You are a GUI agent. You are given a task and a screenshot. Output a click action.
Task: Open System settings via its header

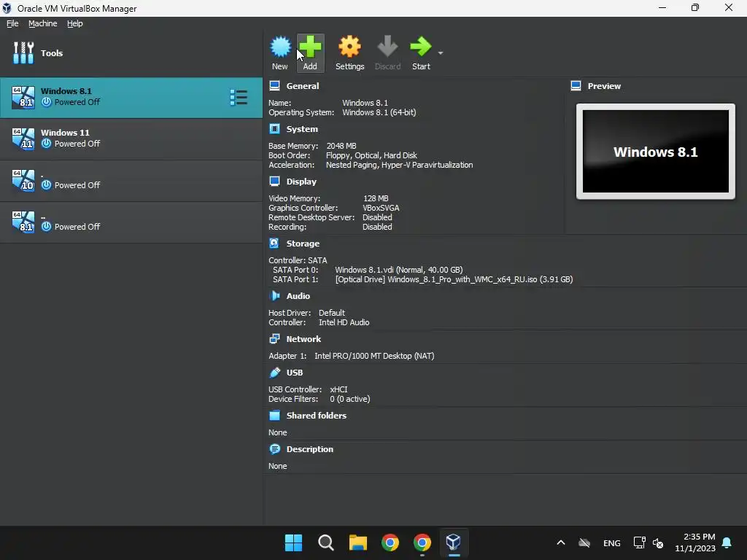302,129
